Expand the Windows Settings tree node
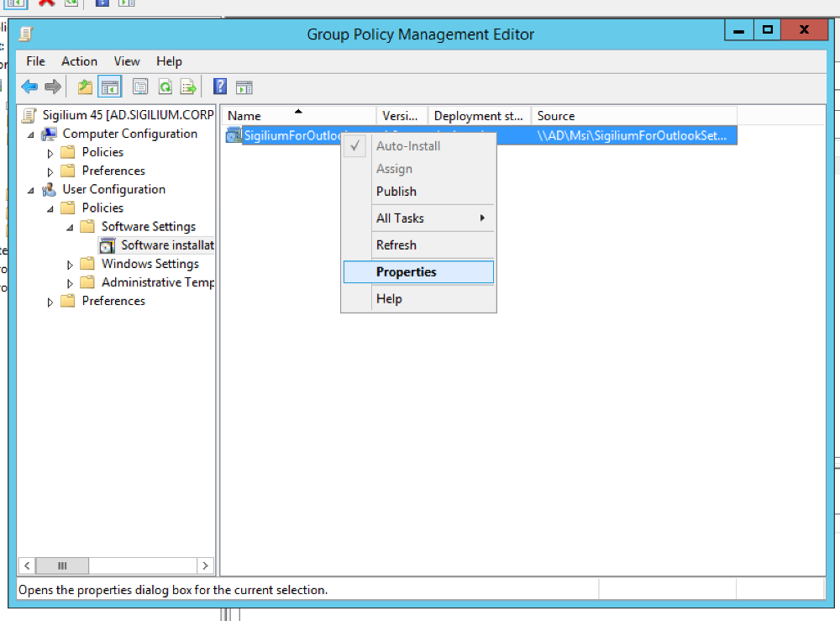Viewport: 840px width, 621px height. [70, 265]
